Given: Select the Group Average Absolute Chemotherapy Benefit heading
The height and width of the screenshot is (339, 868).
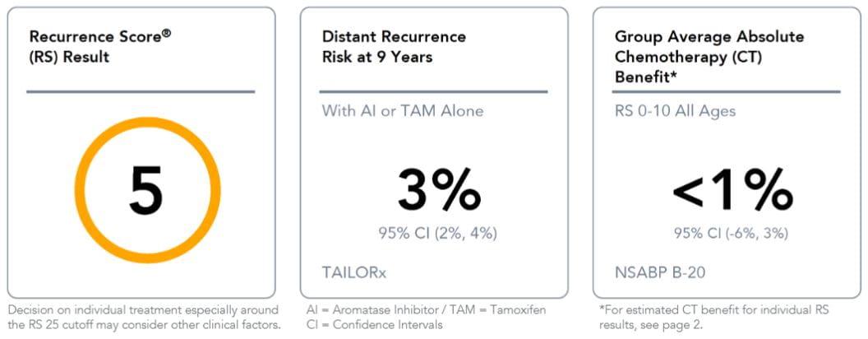Looking at the screenshot, I should click(709, 57).
